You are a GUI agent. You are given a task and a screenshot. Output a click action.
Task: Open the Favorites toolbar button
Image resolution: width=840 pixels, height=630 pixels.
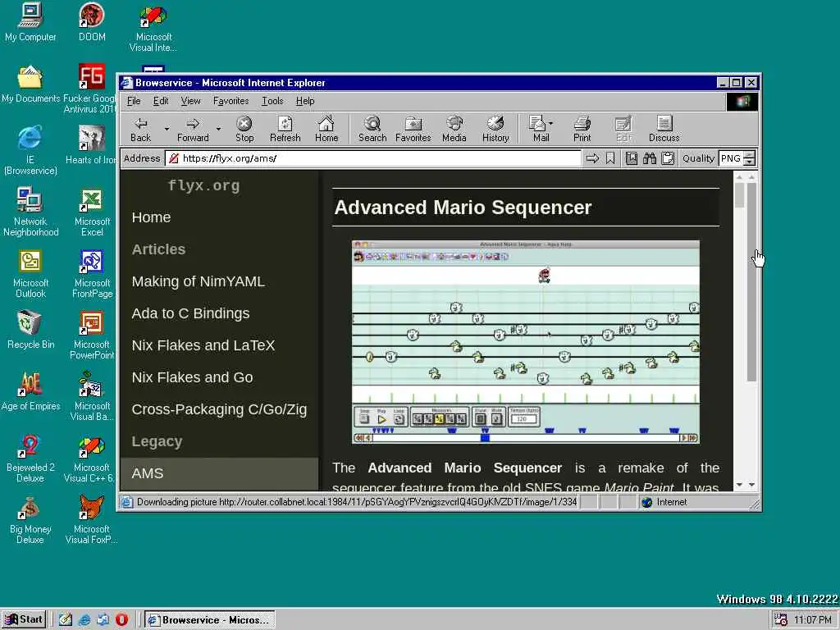pos(413,129)
